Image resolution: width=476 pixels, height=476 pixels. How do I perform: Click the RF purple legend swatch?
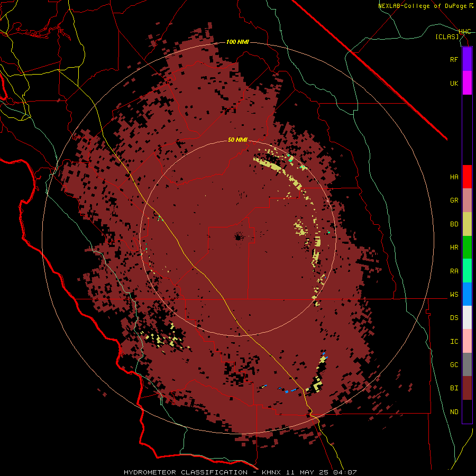(467, 59)
